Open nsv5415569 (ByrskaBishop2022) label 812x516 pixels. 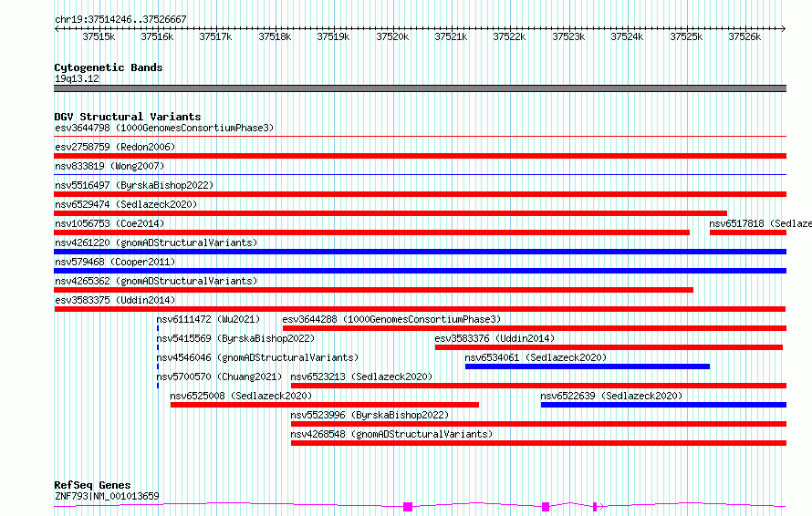click(x=235, y=338)
